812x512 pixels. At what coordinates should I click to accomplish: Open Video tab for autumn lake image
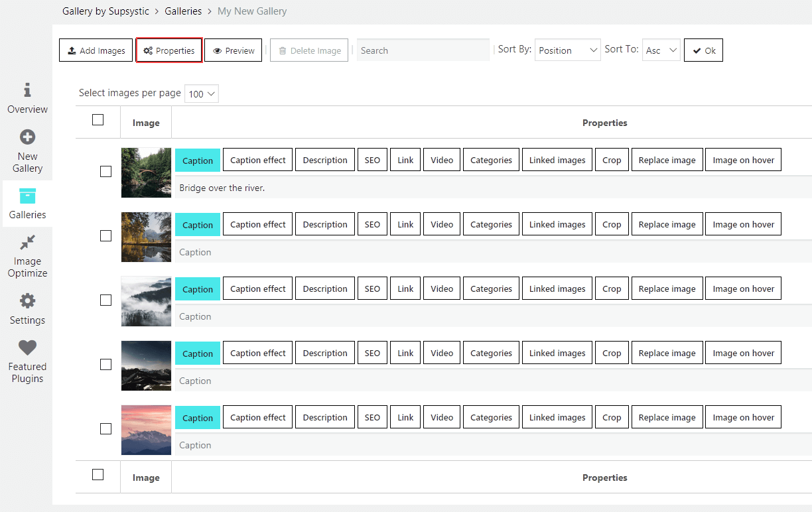pyautogui.click(x=442, y=224)
